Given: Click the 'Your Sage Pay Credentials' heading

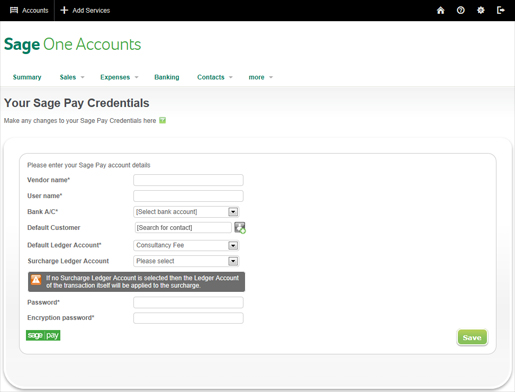Looking at the screenshot, I should pyautogui.click(x=77, y=103).
